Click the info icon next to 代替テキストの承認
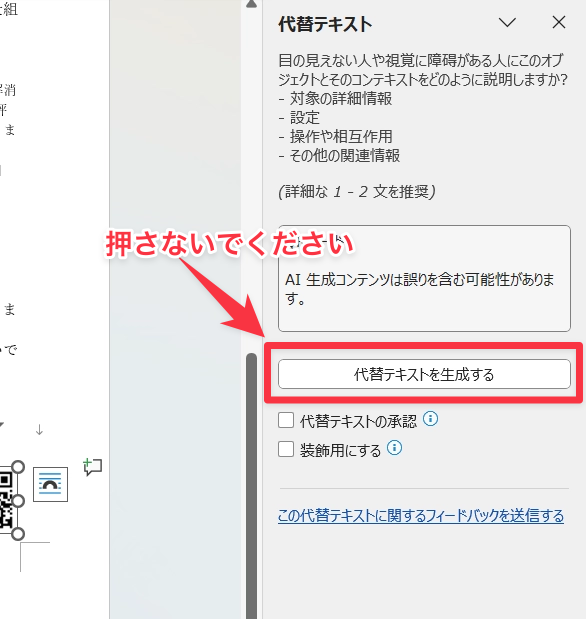 point(430,418)
